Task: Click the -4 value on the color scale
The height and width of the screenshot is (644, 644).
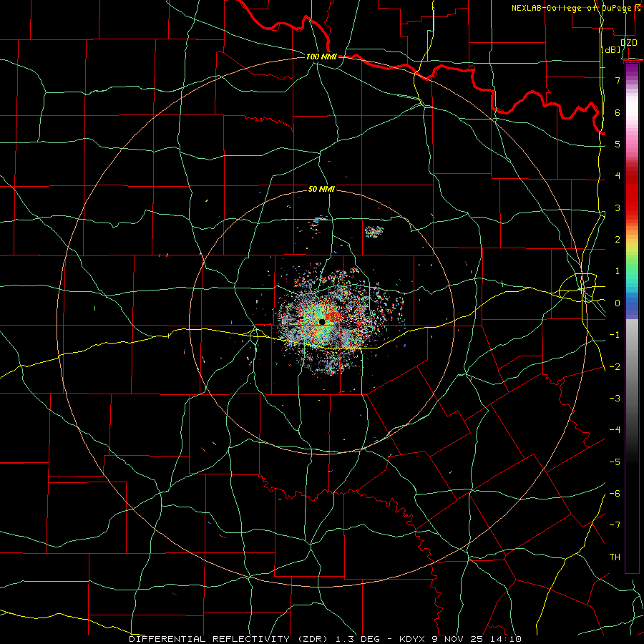Action: tap(615, 430)
